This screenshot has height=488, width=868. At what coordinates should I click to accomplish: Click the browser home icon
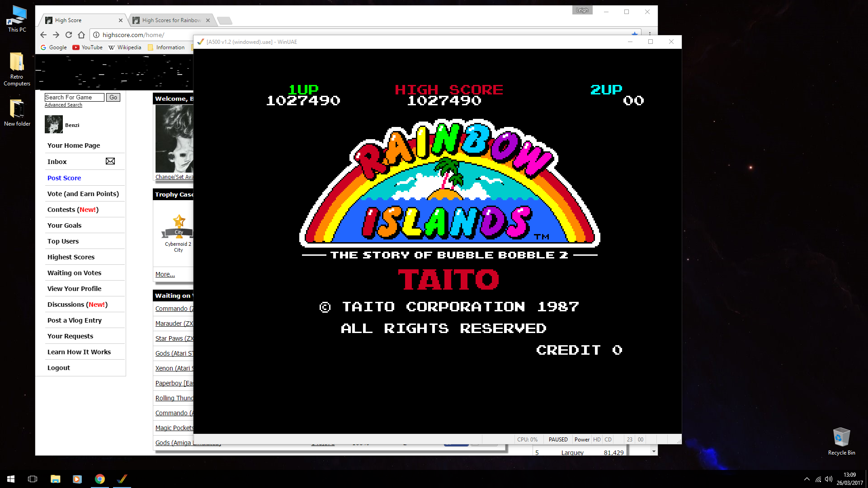pos(81,35)
